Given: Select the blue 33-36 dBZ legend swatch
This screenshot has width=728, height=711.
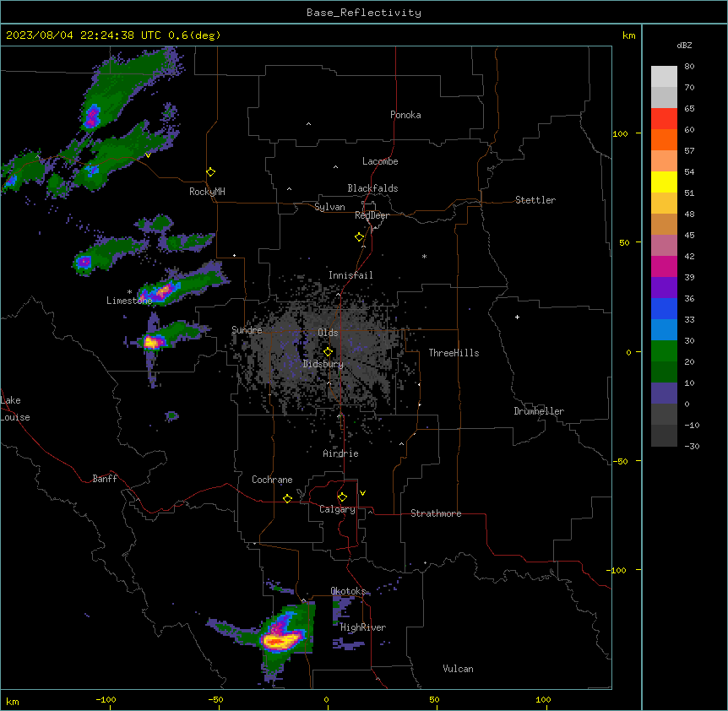Looking at the screenshot, I should click(x=664, y=308).
